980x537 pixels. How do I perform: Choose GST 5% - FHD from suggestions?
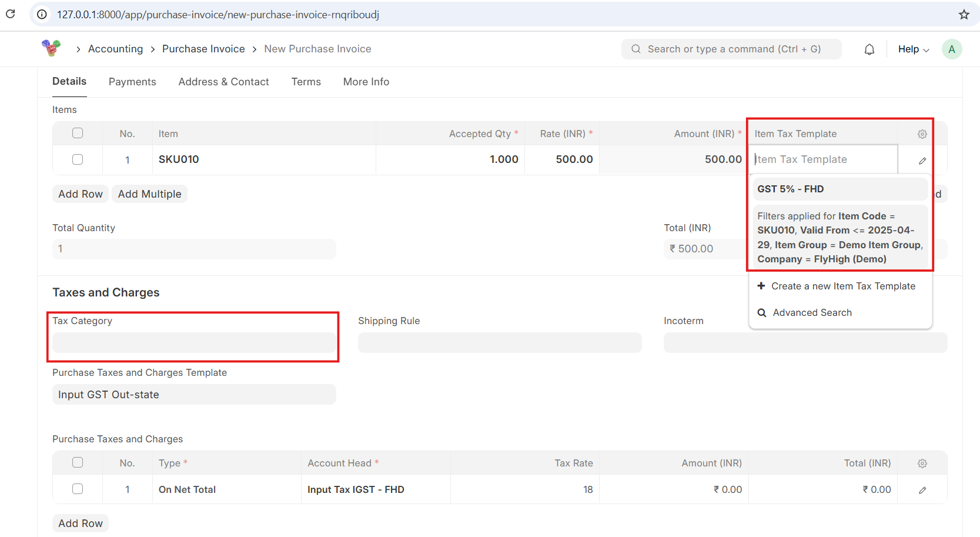[840, 189]
